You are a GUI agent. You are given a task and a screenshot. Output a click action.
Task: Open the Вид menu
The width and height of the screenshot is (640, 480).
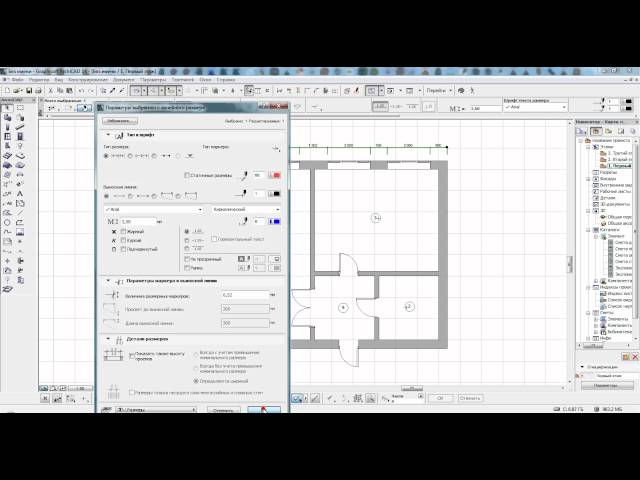tap(59, 80)
